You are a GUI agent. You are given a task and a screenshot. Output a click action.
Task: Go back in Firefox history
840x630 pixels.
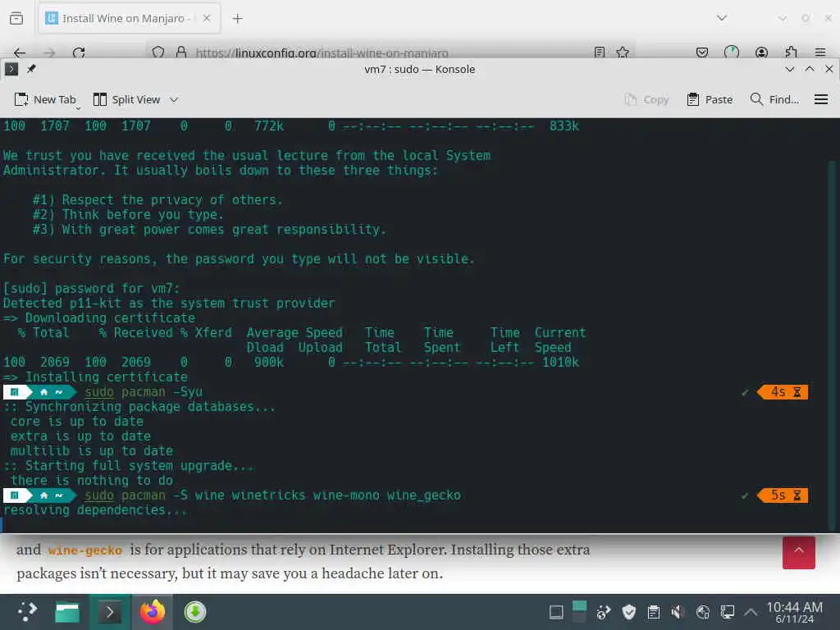[x=20, y=52]
